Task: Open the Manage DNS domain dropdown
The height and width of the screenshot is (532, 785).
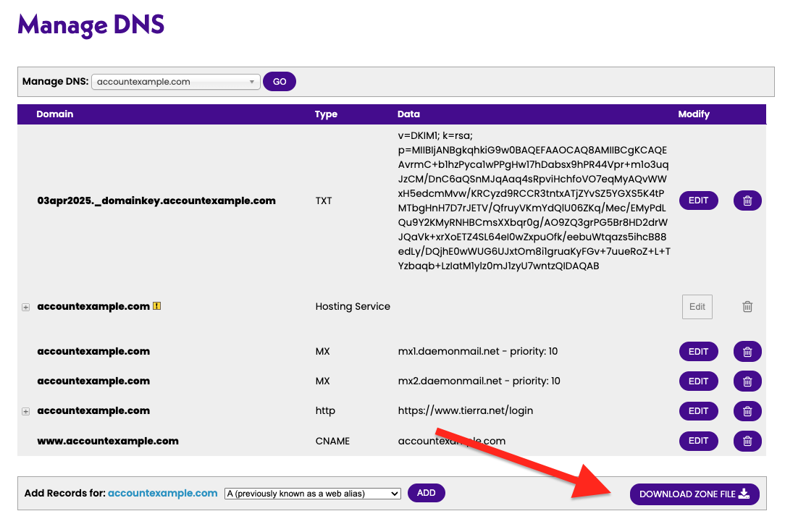Action: (x=176, y=82)
